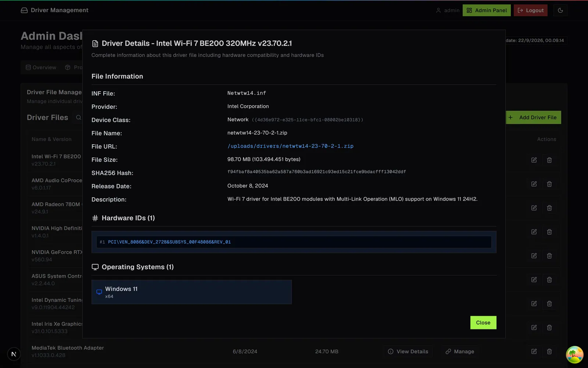Delete the Intel Wi-Fi 7 BE200 driver row
The image size is (588, 368).
[x=549, y=160]
